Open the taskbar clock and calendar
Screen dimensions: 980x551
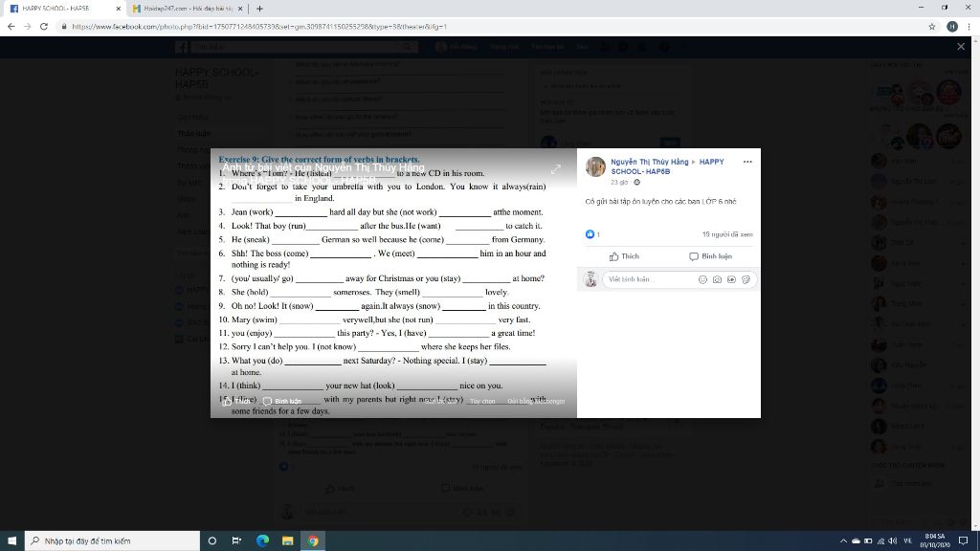tap(935, 541)
